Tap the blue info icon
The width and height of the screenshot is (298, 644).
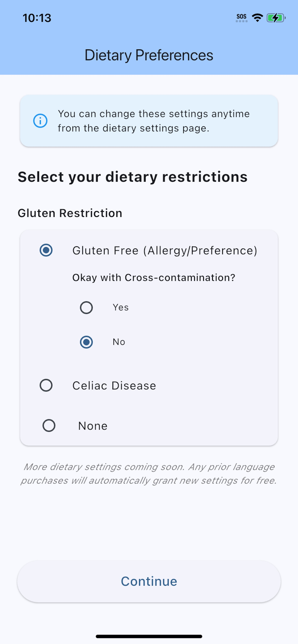tap(40, 121)
